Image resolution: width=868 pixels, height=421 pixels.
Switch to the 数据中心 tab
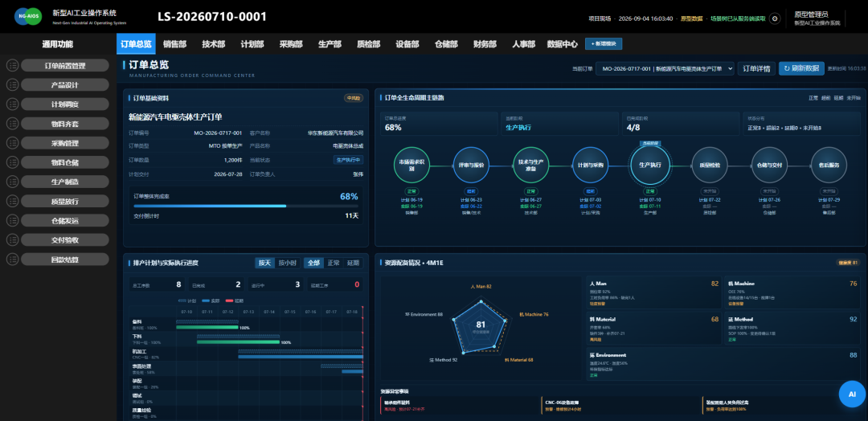[x=563, y=44]
